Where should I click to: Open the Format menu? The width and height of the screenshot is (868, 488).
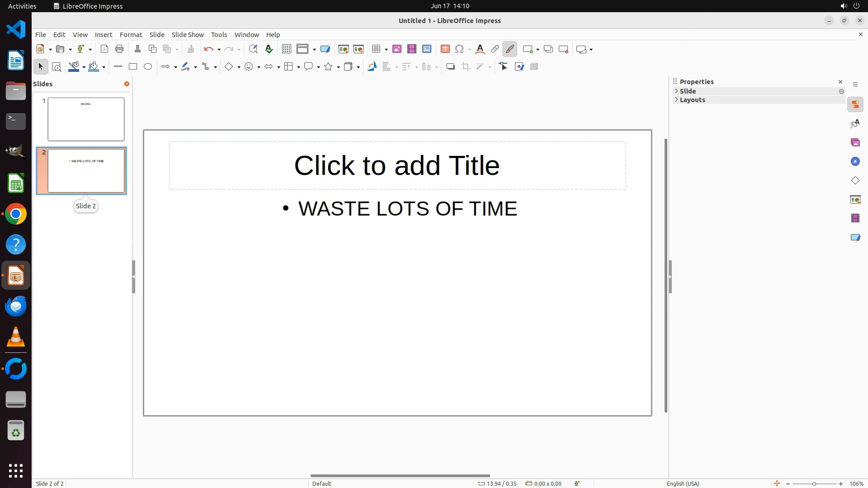click(x=131, y=35)
